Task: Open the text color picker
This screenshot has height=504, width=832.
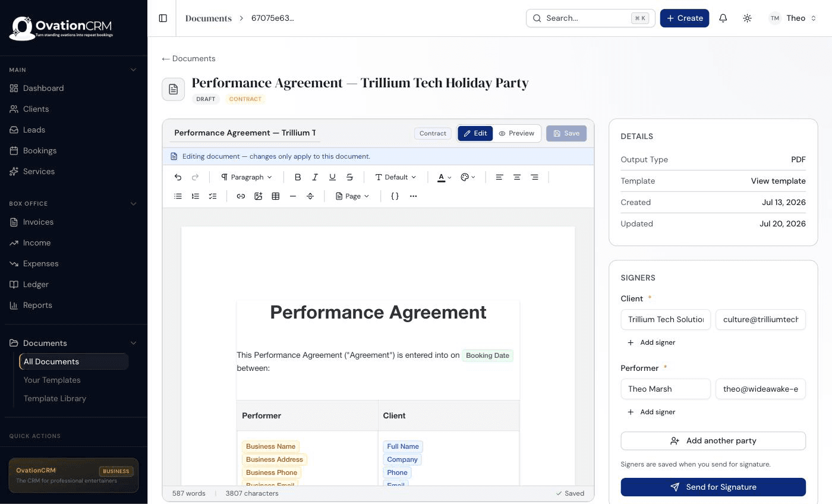Action: click(445, 177)
